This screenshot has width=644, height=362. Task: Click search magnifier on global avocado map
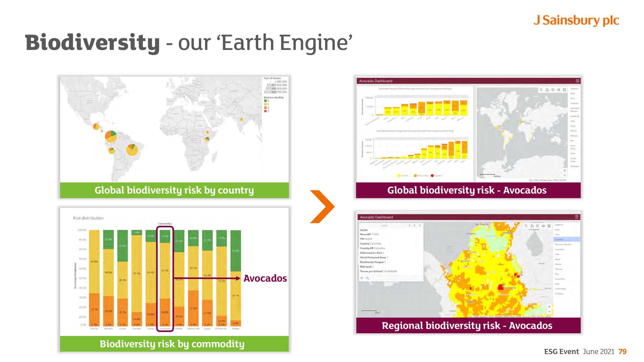tap(541, 90)
